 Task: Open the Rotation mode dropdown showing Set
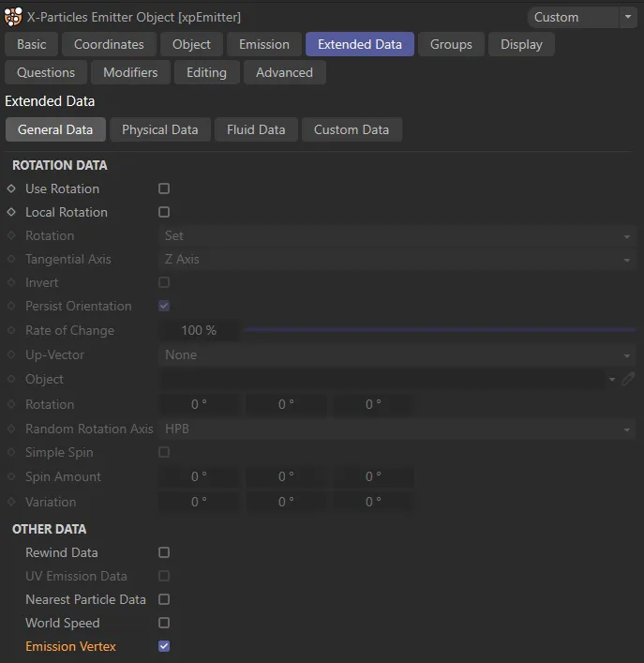pyautogui.click(x=397, y=236)
